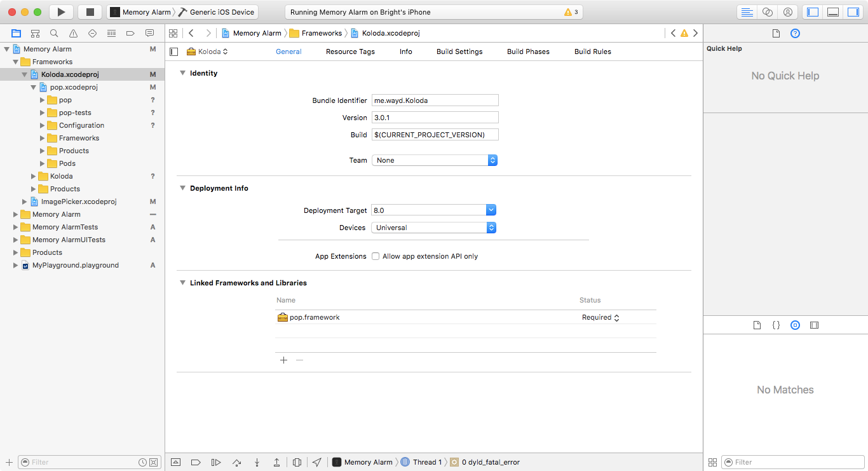
Task: Collapse the Identity section
Action: coord(182,73)
